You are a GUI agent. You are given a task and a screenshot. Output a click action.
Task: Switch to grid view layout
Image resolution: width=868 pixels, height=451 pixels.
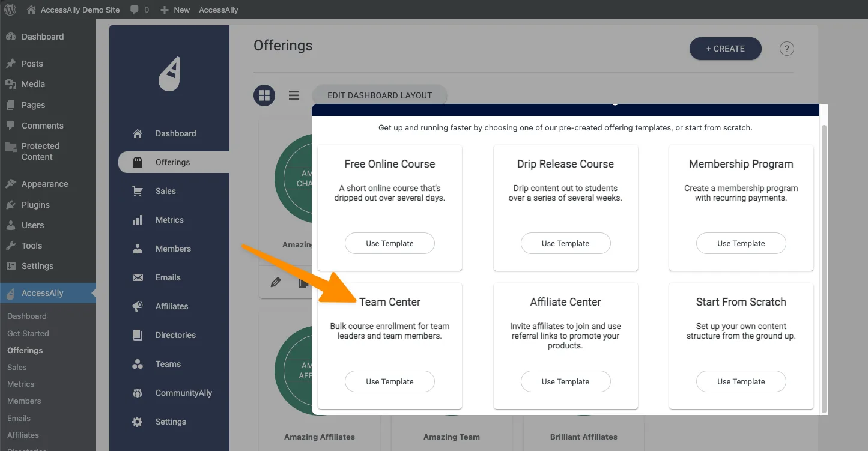click(264, 95)
